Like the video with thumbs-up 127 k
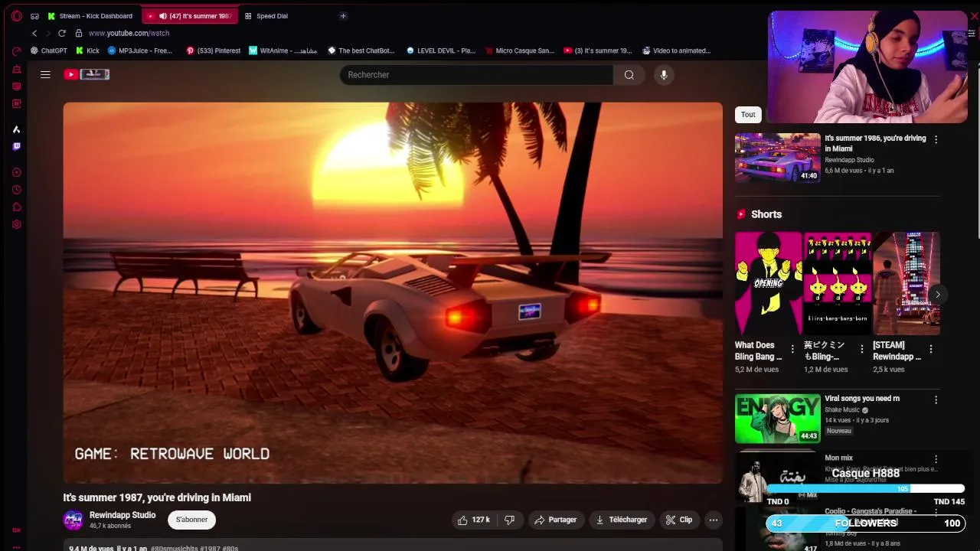 473,520
